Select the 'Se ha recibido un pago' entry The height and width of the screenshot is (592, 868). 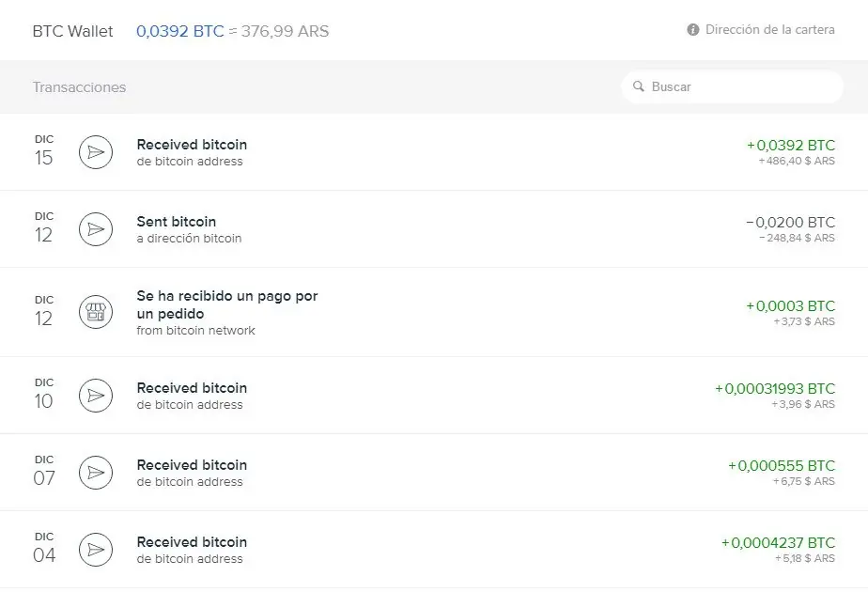[x=227, y=304]
